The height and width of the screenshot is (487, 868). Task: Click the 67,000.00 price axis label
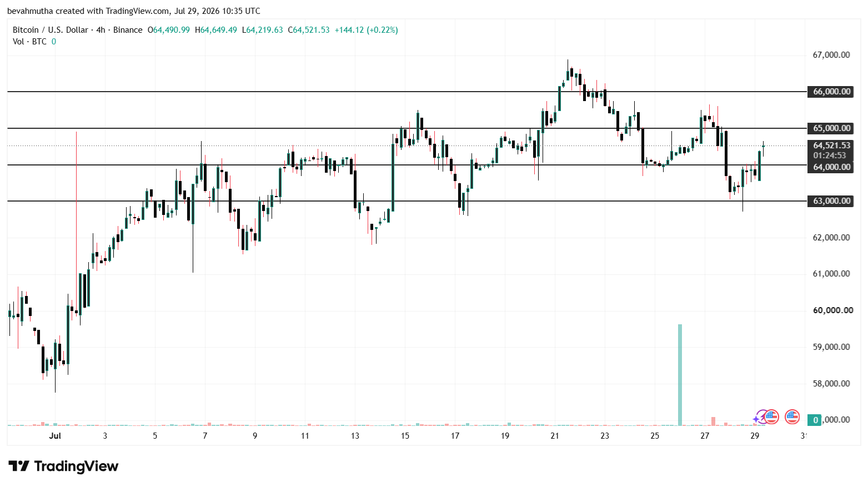pyautogui.click(x=831, y=55)
